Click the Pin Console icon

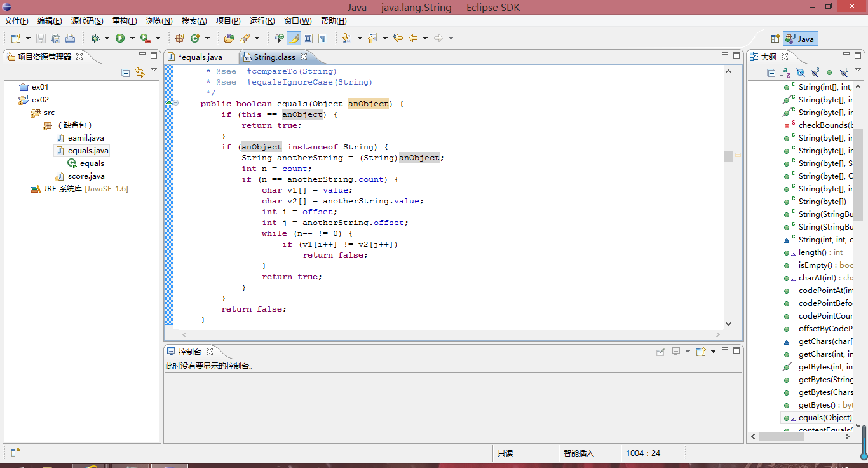click(x=661, y=351)
